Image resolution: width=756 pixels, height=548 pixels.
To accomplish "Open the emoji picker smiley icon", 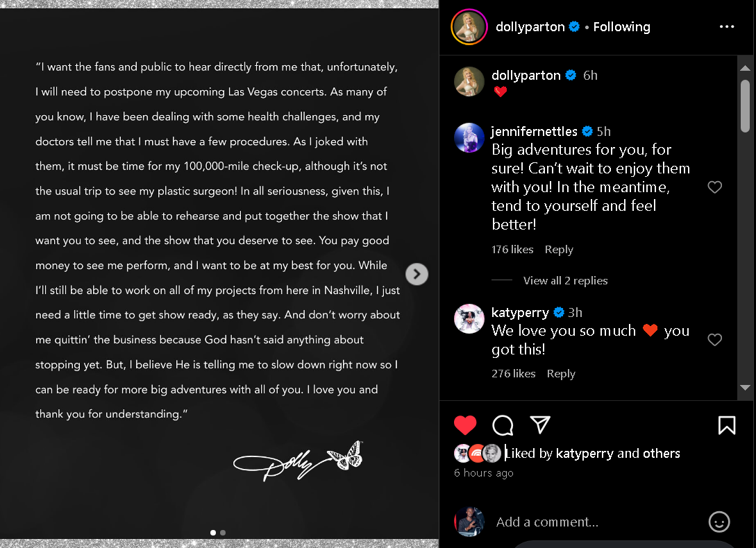I will [x=719, y=522].
